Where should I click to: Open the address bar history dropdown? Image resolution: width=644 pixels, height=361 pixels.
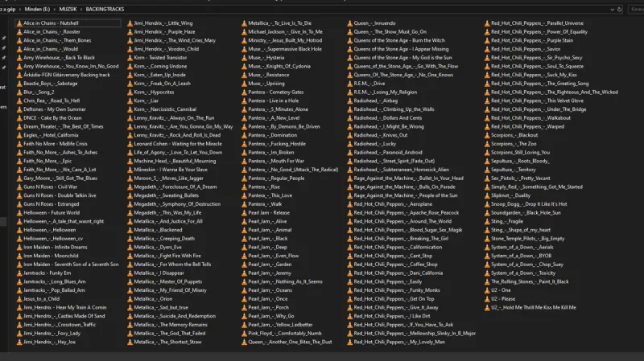(612, 9)
